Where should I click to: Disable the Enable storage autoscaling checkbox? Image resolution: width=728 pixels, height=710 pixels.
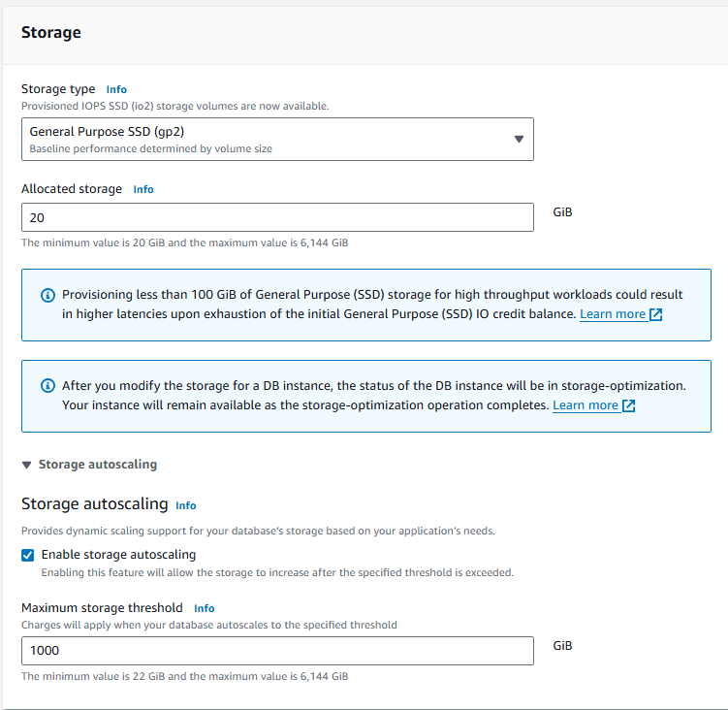28,555
